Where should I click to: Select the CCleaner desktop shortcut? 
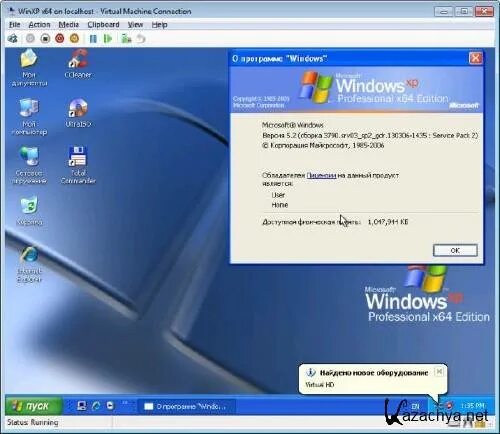(78, 64)
